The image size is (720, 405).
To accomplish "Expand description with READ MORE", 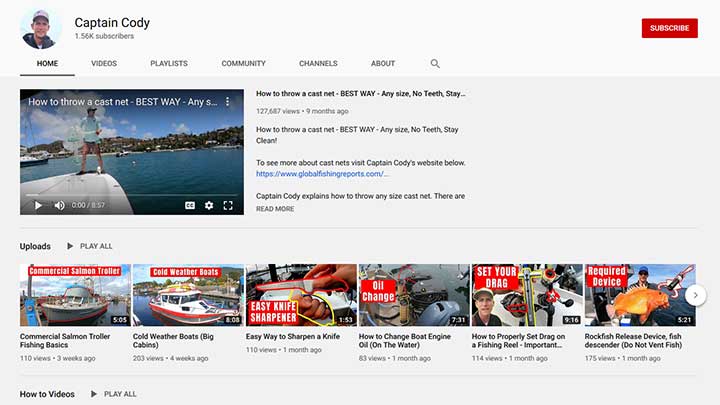I will pyautogui.click(x=275, y=209).
